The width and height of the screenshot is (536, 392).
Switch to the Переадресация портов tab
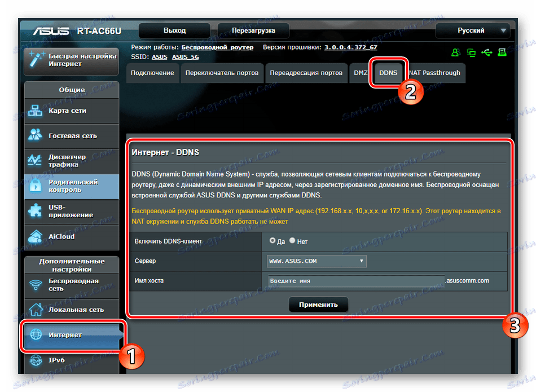pyautogui.click(x=306, y=73)
